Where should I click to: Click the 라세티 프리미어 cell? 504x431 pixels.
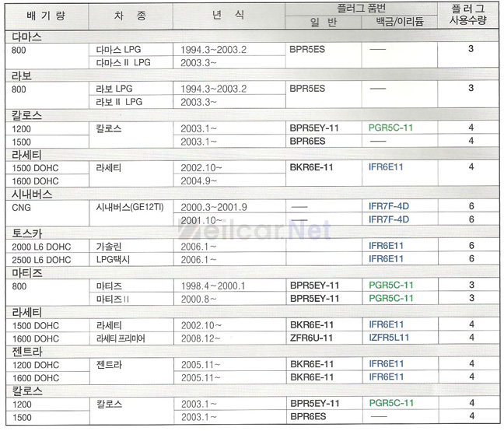pos(121,338)
